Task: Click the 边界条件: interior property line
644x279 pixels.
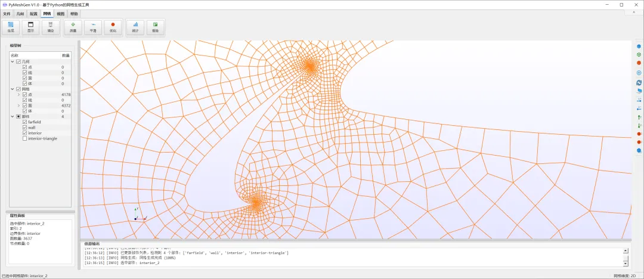Action: [26, 233]
